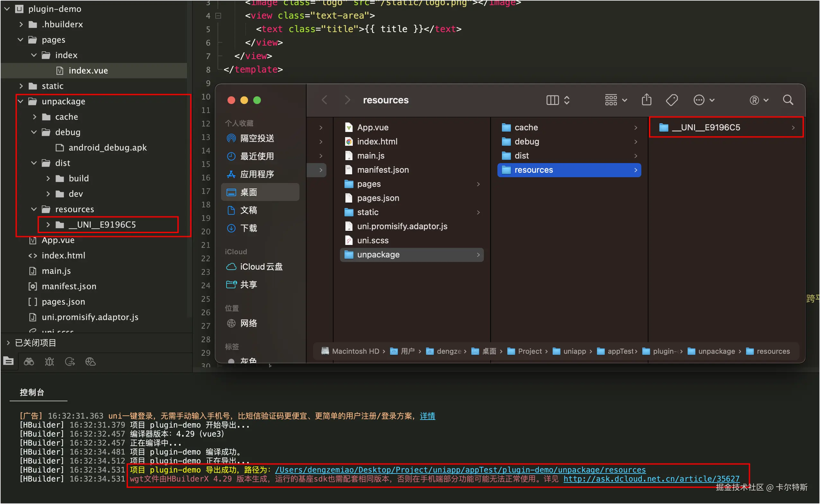Screen dimensions: 820x504
Task: Click Finder back arrow
Action: click(x=324, y=100)
